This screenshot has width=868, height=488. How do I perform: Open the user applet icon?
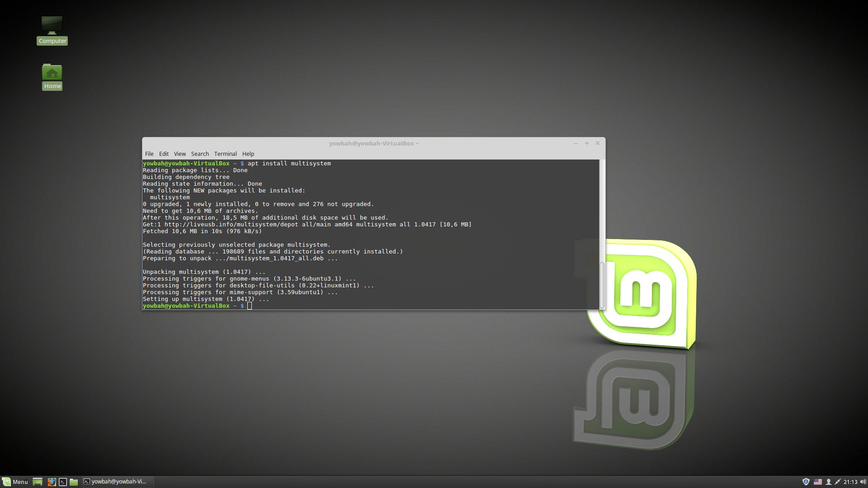[x=828, y=482]
